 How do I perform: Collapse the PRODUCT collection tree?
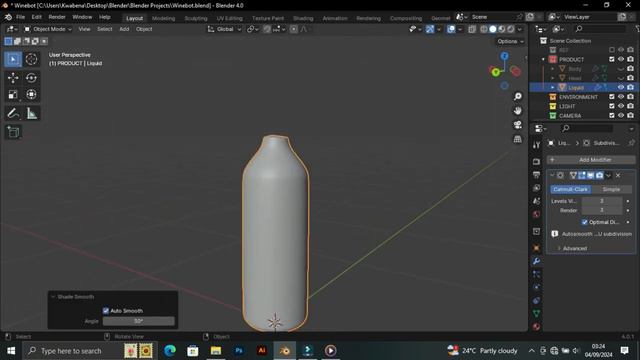pos(543,59)
